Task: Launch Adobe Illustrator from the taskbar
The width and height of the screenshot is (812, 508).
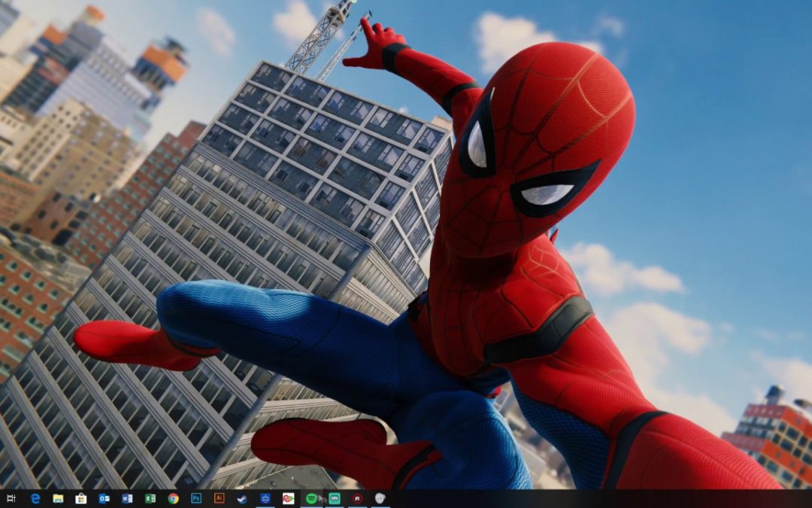Action: pyautogui.click(x=219, y=498)
